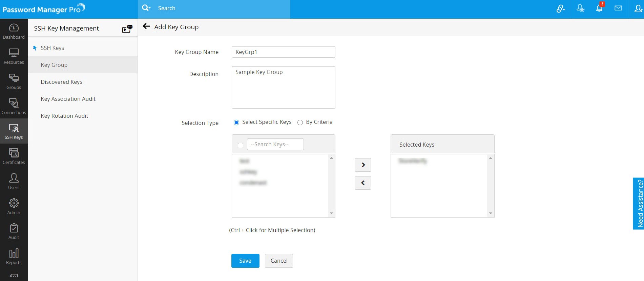Image resolution: width=644 pixels, height=281 pixels.
Task: Open Resources in the left sidebar
Action: coord(14,56)
